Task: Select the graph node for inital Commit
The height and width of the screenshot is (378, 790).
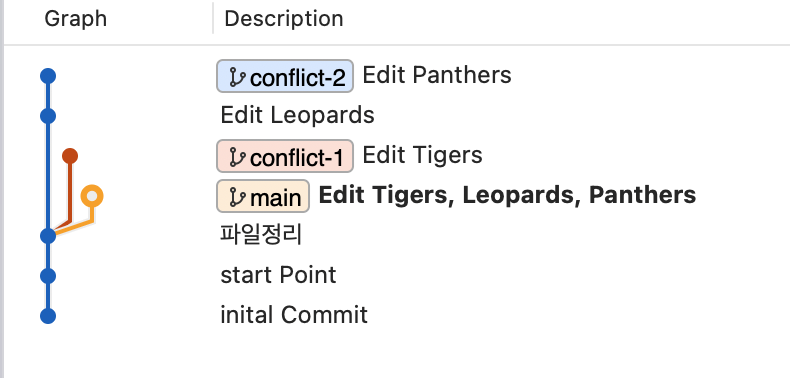Action: 48,316
